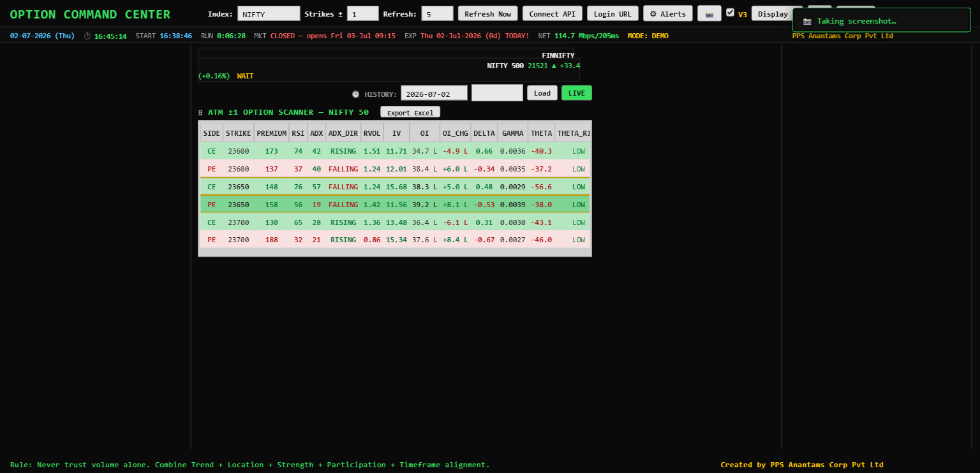Viewport: 980px width, 473px height.
Task: Open Alerts with the gear icon
Action: pos(667,13)
